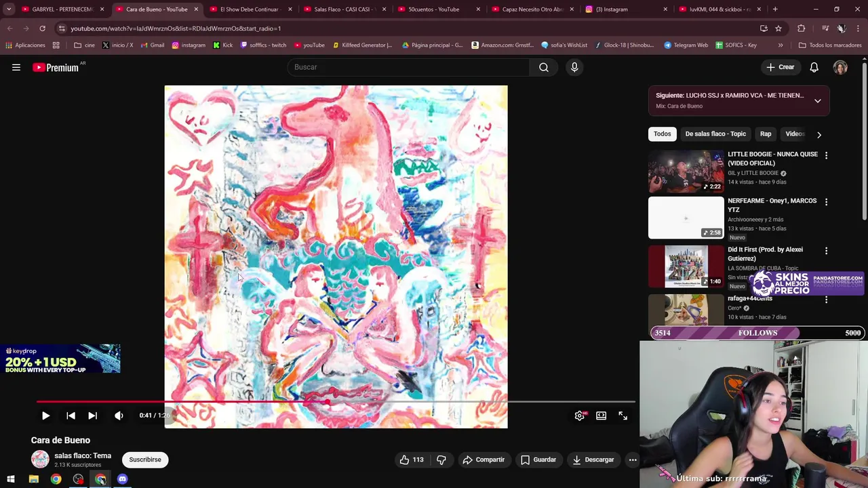Open NERFEARME - Oney1 video thumbnail
868x488 pixels.
pos(686,218)
